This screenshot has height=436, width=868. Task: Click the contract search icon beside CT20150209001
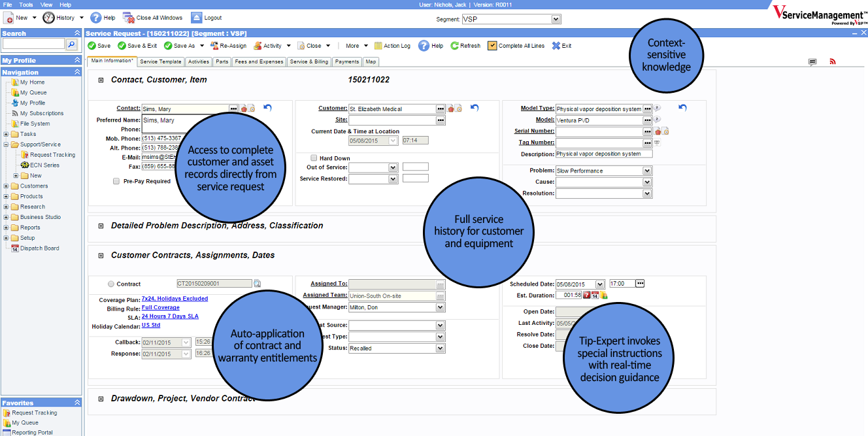(x=257, y=284)
